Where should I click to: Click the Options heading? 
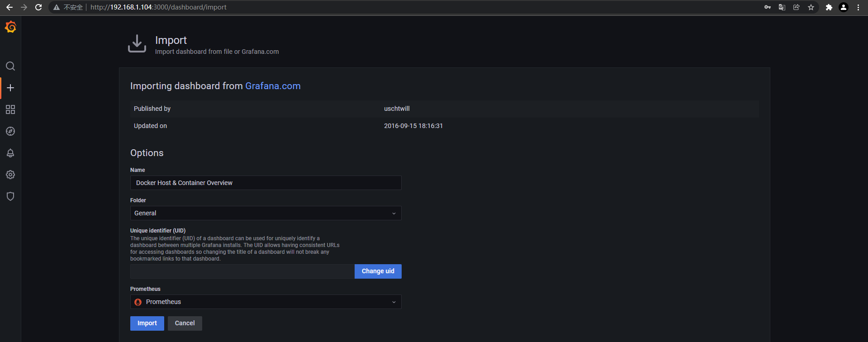pos(147,153)
